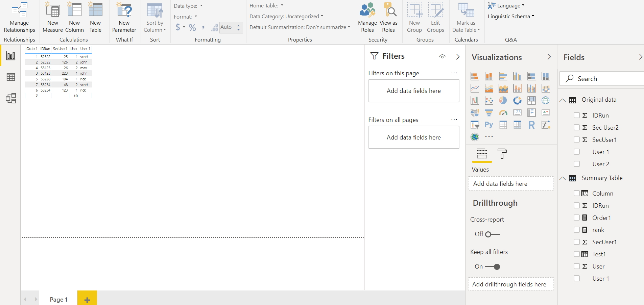Add a New Parameter for What If
Image resolution: width=644 pixels, height=305 pixels.
click(x=124, y=18)
